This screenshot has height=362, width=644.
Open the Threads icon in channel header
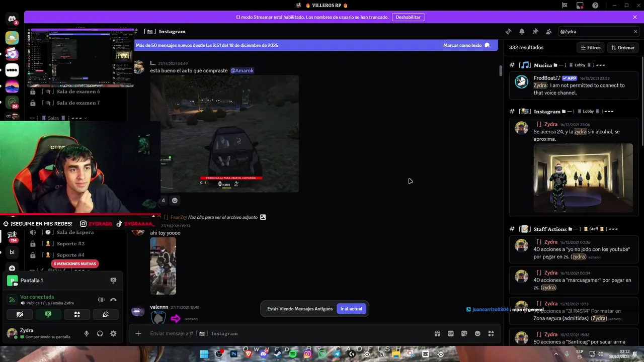pyautogui.click(x=508, y=31)
